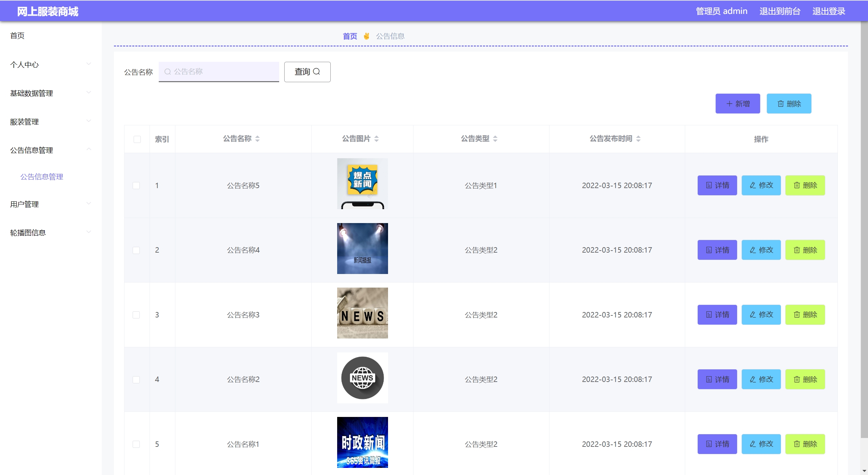The width and height of the screenshot is (868, 475).
Task: Click 退出登录 in the top bar
Action: (828, 12)
